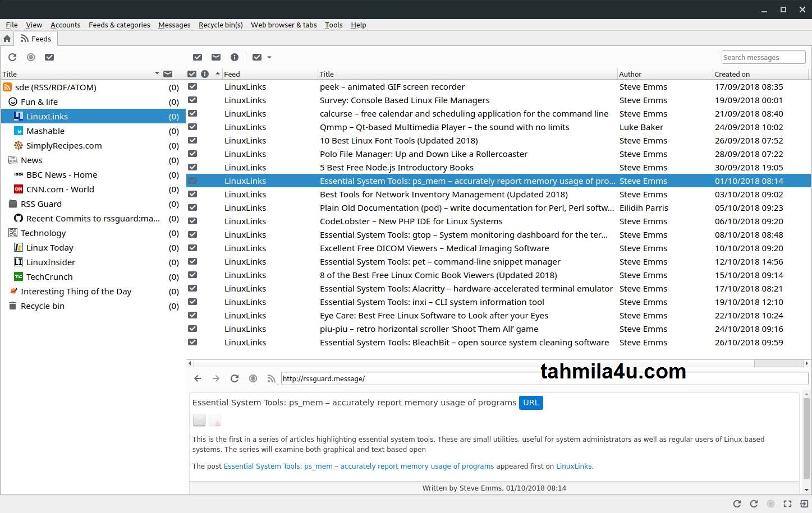Click the preview pane vertical scrollbar thumb
Viewport: 812px width, 513px height.
(806, 438)
